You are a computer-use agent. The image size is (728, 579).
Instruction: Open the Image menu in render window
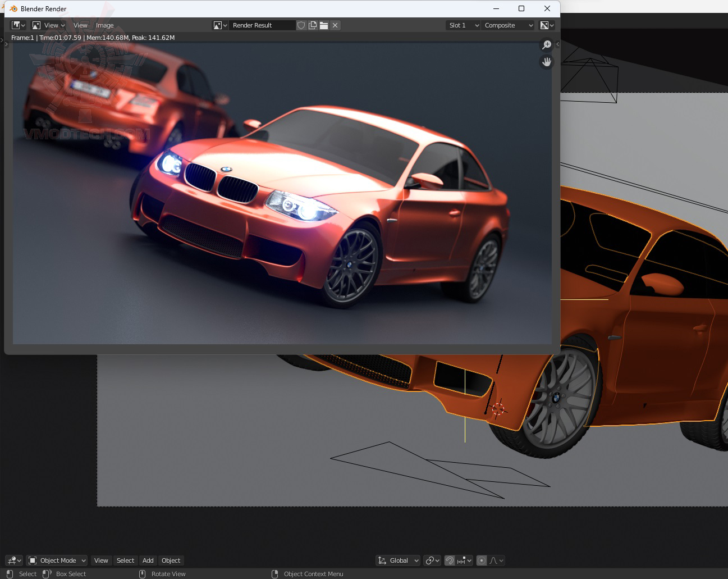point(105,25)
